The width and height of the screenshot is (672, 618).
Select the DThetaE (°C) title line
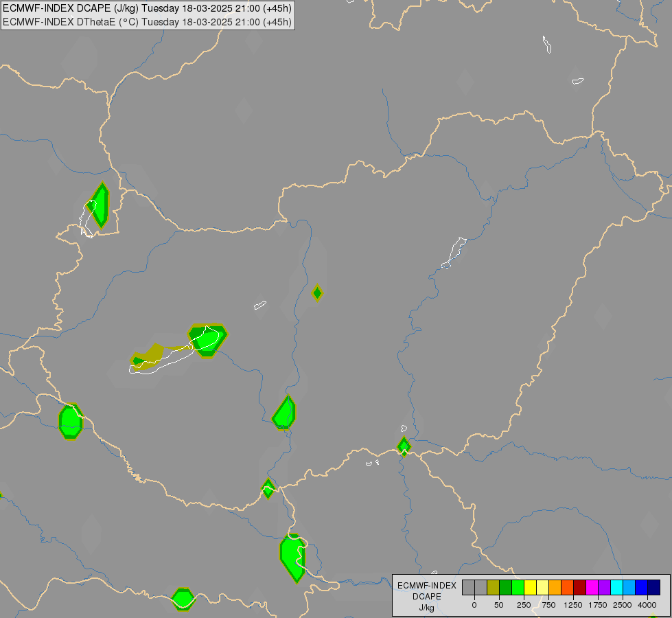coord(147,22)
